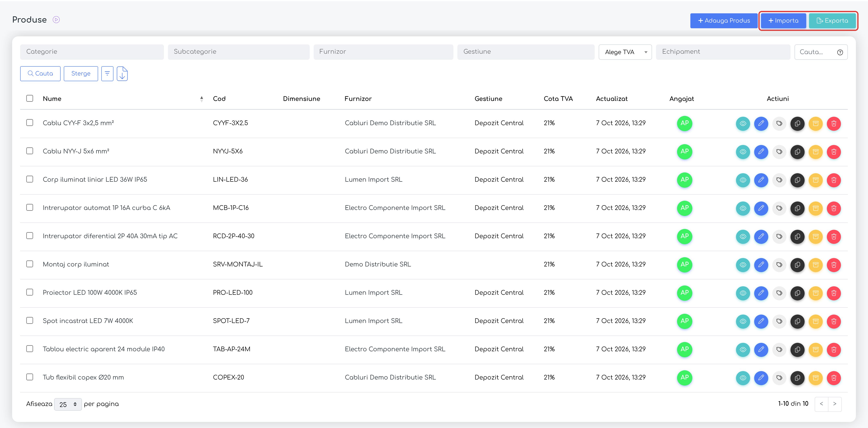This screenshot has height=428, width=868.
Task: Tick the checkbox for Proiector LED 100W 4000K
Action: pyautogui.click(x=30, y=292)
